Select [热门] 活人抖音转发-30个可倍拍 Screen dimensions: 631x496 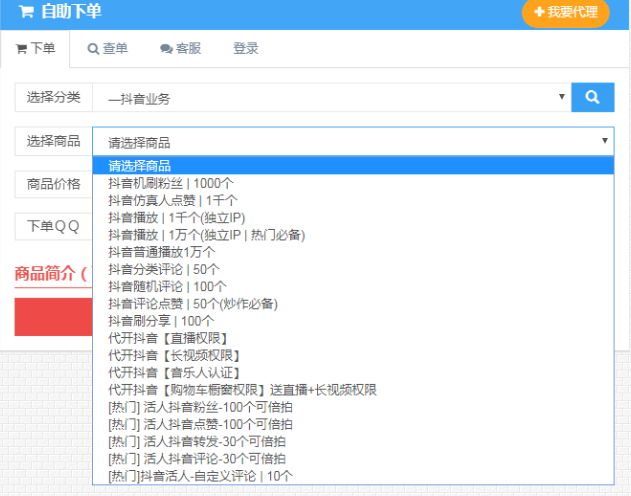click(x=353, y=442)
